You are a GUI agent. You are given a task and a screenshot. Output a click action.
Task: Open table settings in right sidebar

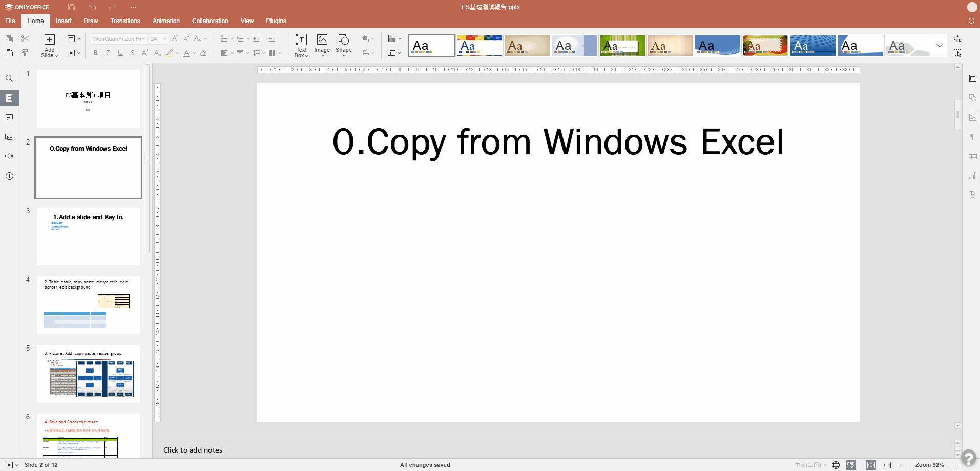coord(972,156)
